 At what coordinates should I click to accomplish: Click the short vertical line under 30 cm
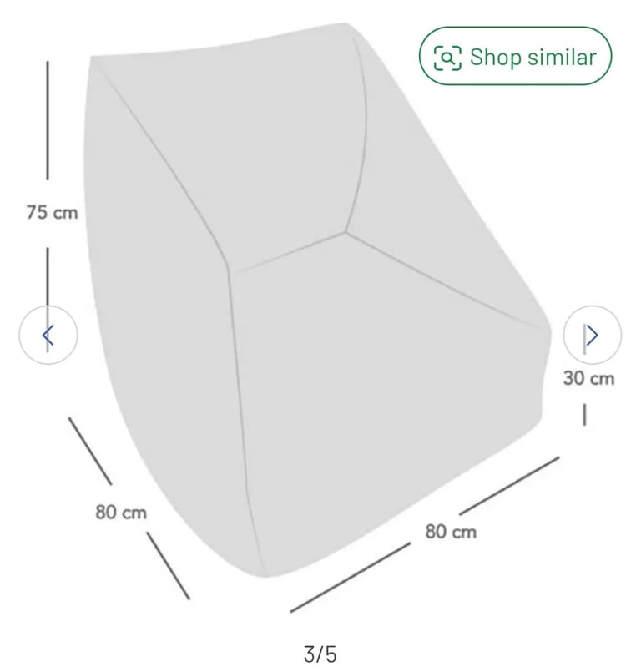click(x=584, y=415)
